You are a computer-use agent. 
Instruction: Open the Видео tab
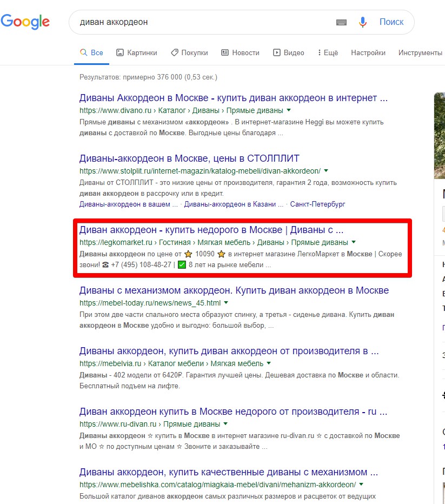click(x=289, y=52)
